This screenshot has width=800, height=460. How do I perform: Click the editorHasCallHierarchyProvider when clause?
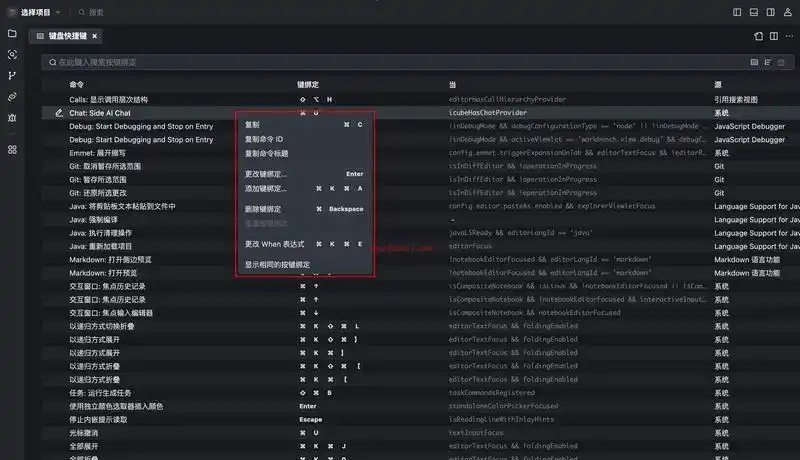[x=507, y=99]
